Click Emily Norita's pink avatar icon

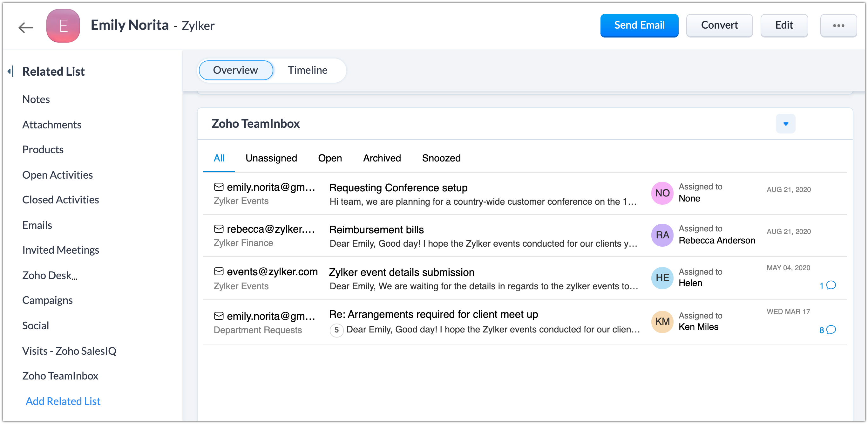tap(63, 26)
